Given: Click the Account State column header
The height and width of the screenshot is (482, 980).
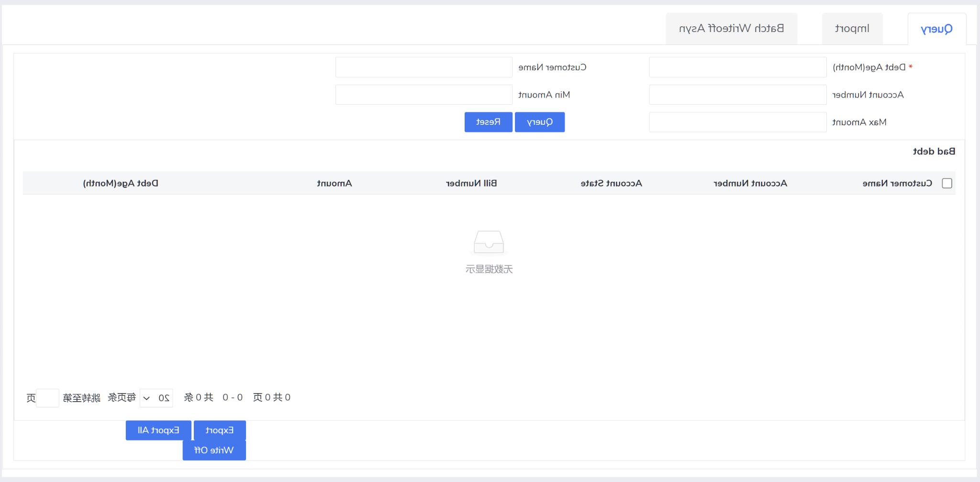Looking at the screenshot, I should [x=611, y=183].
